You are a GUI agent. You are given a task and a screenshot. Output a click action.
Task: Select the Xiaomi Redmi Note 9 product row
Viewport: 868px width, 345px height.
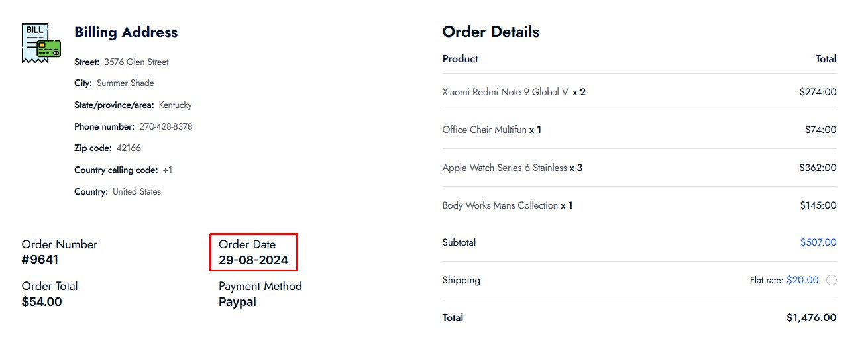point(639,92)
